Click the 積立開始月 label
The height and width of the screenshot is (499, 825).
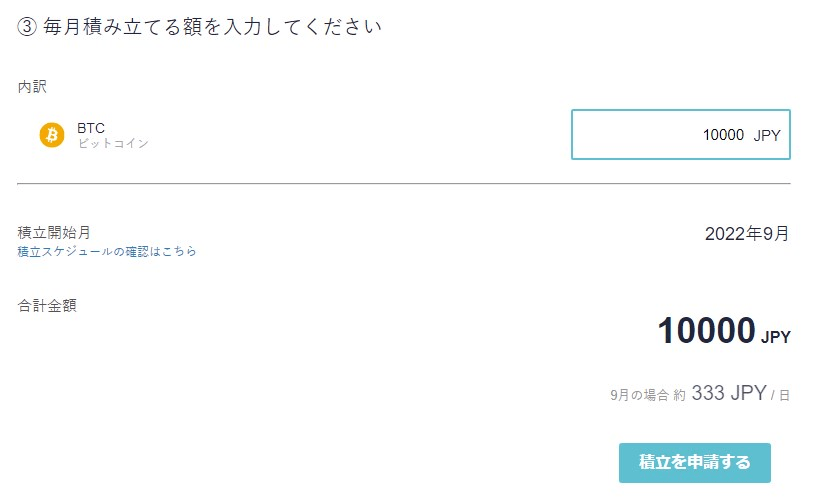54,232
